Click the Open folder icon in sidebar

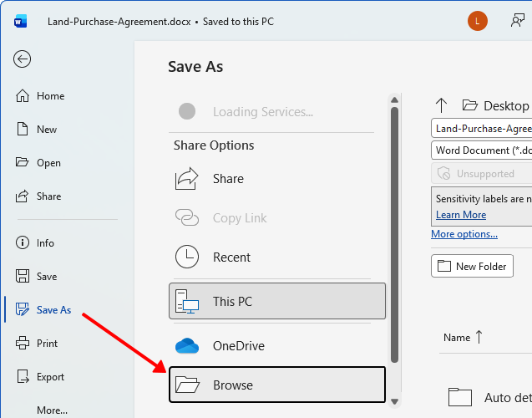click(x=22, y=162)
